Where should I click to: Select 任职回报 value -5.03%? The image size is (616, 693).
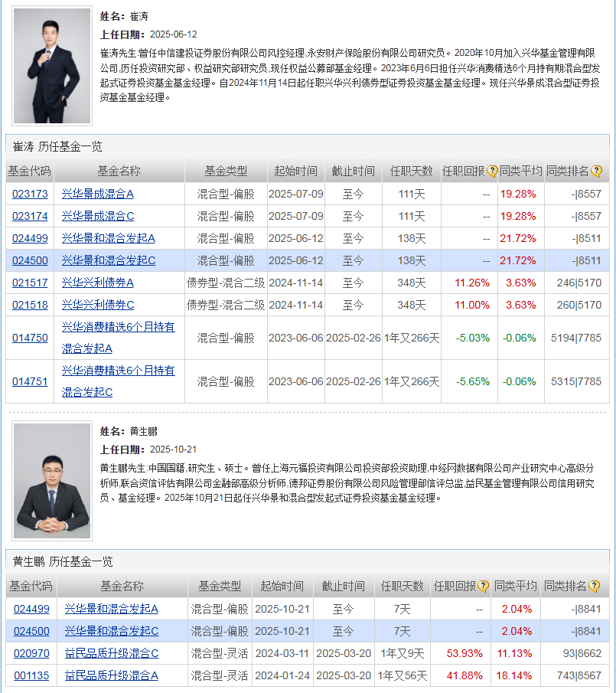[x=473, y=338]
